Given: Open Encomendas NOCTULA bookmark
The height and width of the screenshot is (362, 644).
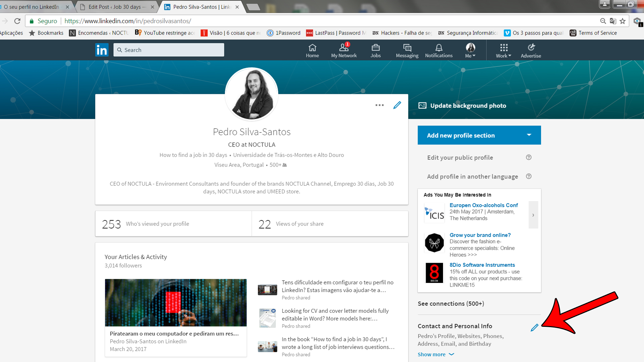Looking at the screenshot, I should point(99,33).
